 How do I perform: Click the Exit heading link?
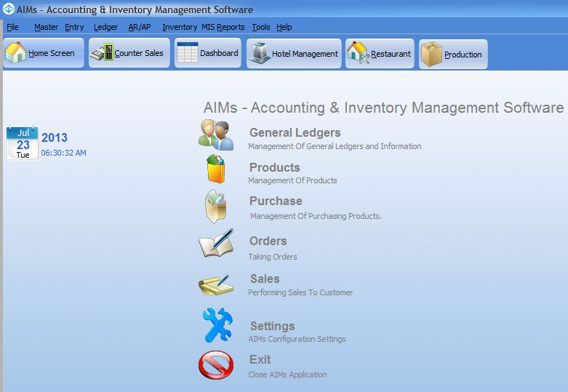tap(260, 359)
